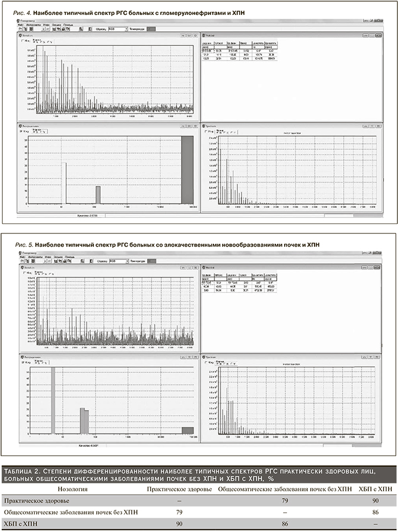Click close icon of bottom-right spectrum panel, upper window

[x=379, y=126]
